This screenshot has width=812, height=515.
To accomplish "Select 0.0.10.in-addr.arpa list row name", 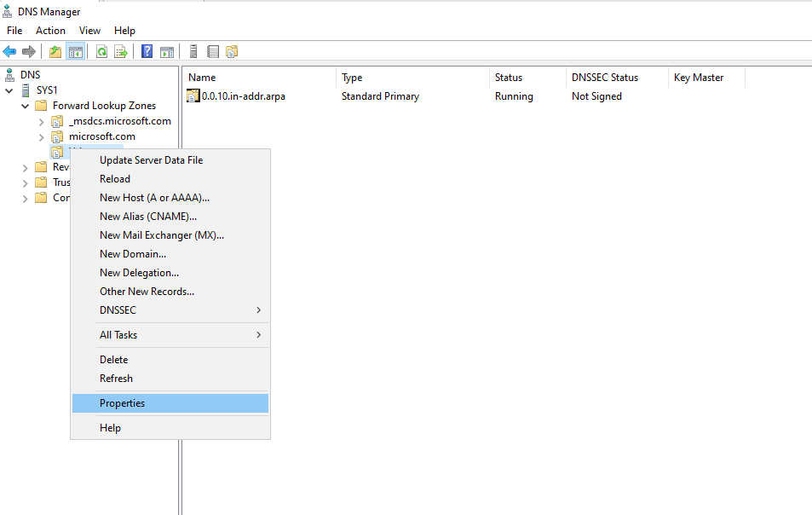I will click(x=244, y=96).
